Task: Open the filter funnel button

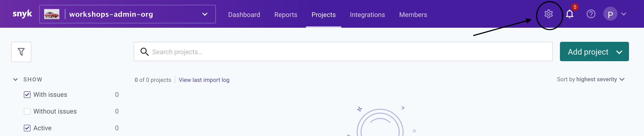Action: (21, 52)
